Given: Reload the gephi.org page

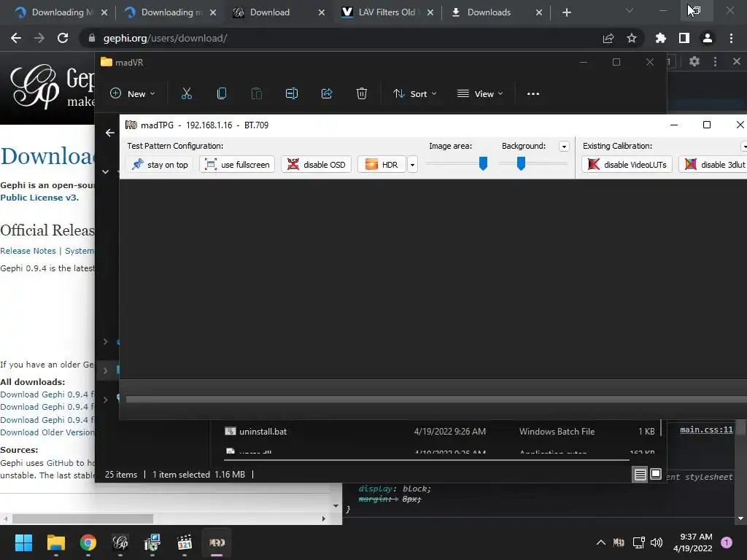Looking at the screenshot, I should tap(63, 38).
